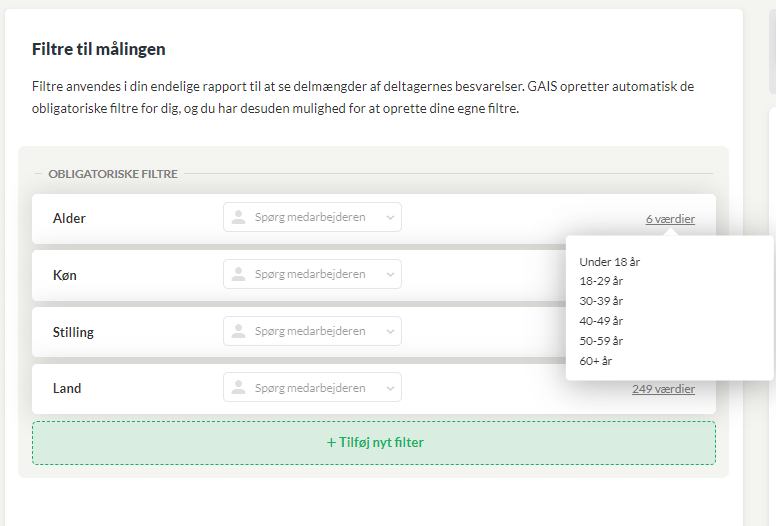Click the person icon in Stilling dropdown

click(239, 331)
